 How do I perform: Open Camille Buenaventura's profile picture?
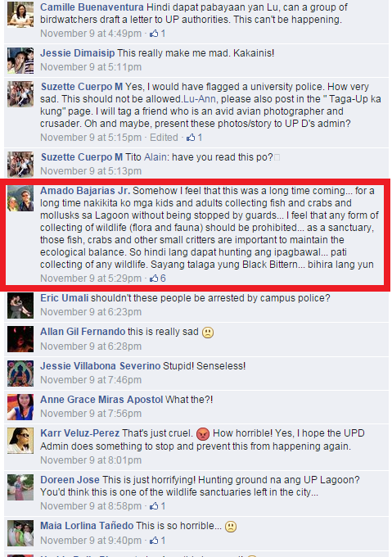click(20, 15)
